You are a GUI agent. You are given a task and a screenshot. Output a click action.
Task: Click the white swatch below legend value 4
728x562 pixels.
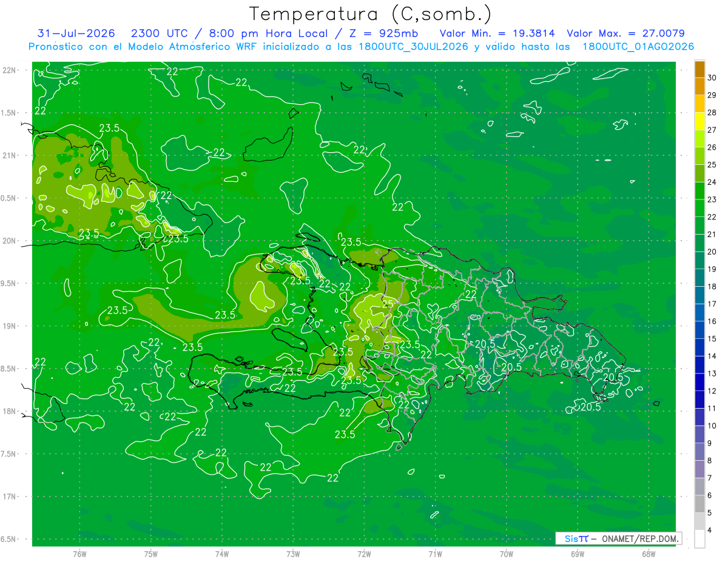coord(699,539)
